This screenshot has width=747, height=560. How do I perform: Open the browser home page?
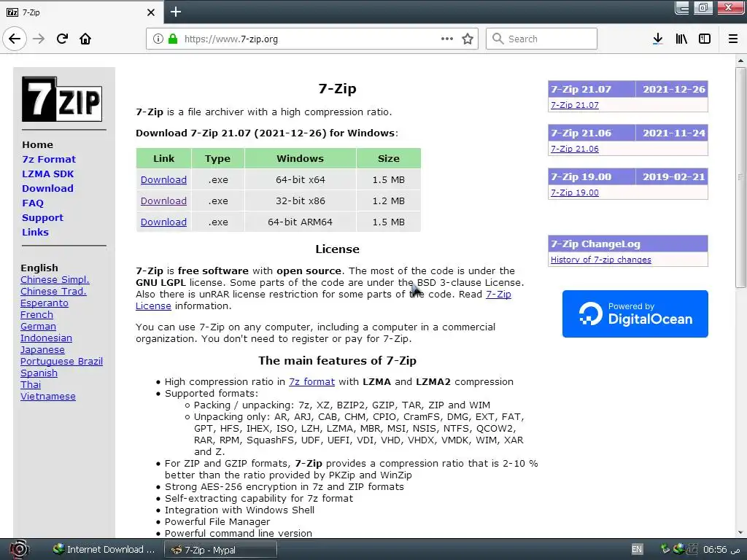click(85, 39)
